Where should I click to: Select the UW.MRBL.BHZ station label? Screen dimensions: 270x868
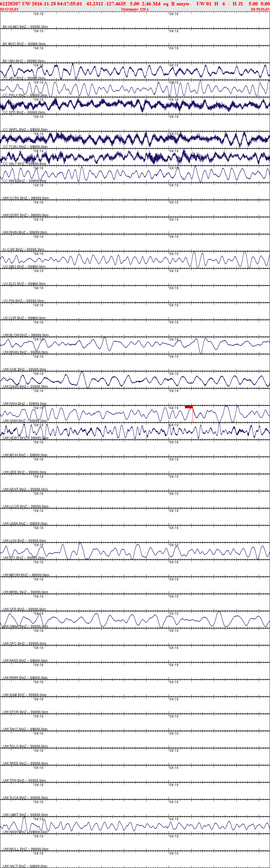[x=26, y=592]
